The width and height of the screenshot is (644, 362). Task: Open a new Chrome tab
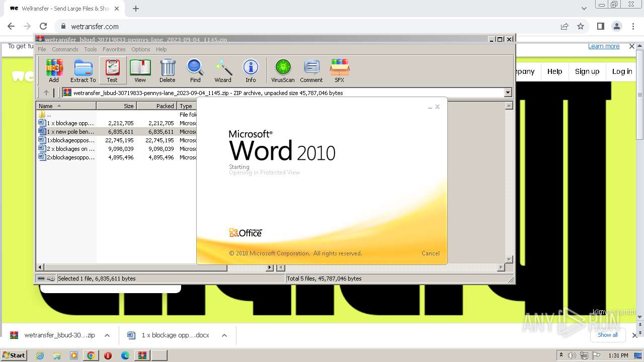click(x=136, y=9)
